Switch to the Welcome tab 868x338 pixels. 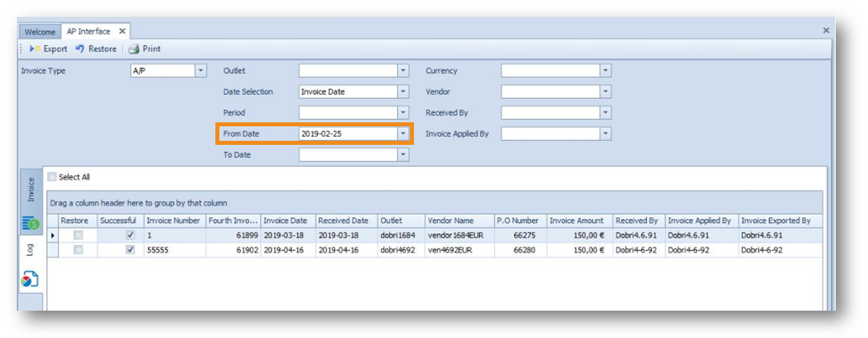(39, 32)
